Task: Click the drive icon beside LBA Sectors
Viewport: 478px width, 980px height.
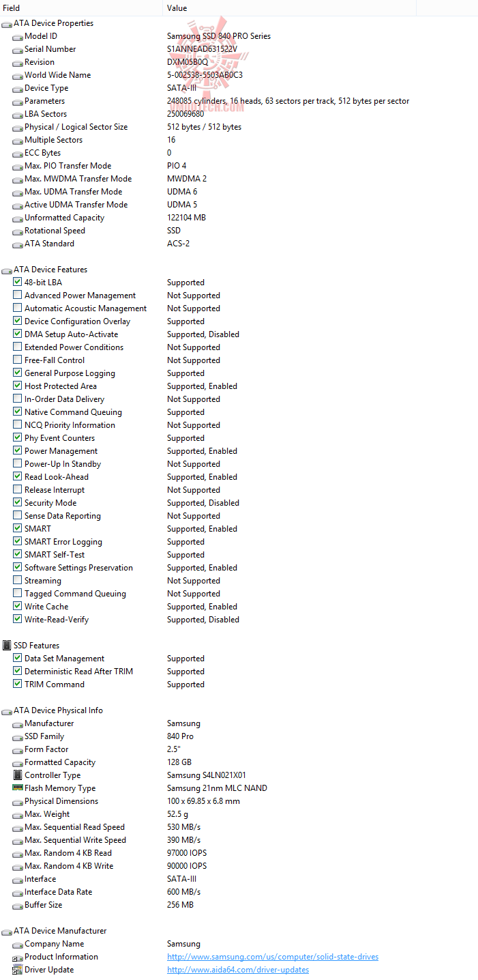Action: coord(18,115)
